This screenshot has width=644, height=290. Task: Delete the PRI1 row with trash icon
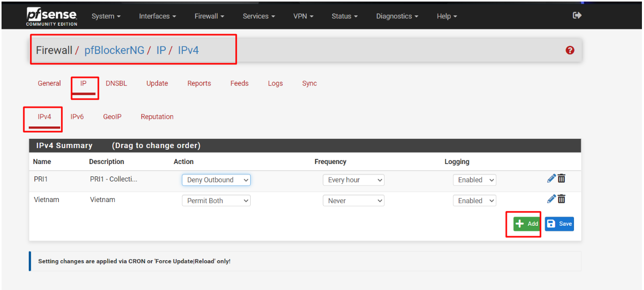coord(562,178)
